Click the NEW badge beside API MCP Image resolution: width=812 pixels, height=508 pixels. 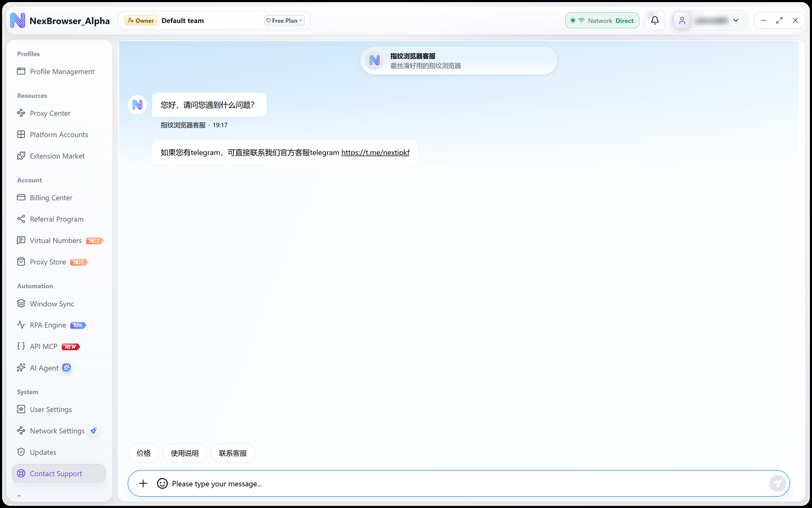[71, 347]
